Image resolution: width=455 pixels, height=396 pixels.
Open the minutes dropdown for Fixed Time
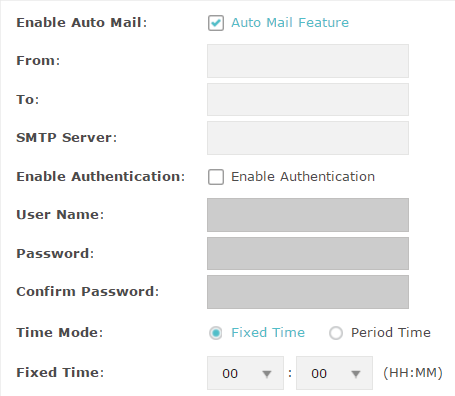[x=334, y=373]
